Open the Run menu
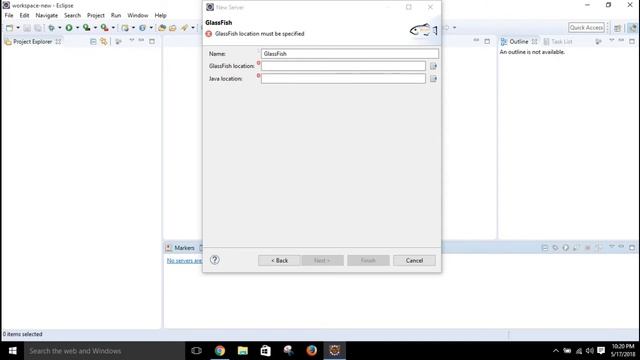This screenshot has height=360, width=640. [x=116, y=16]
